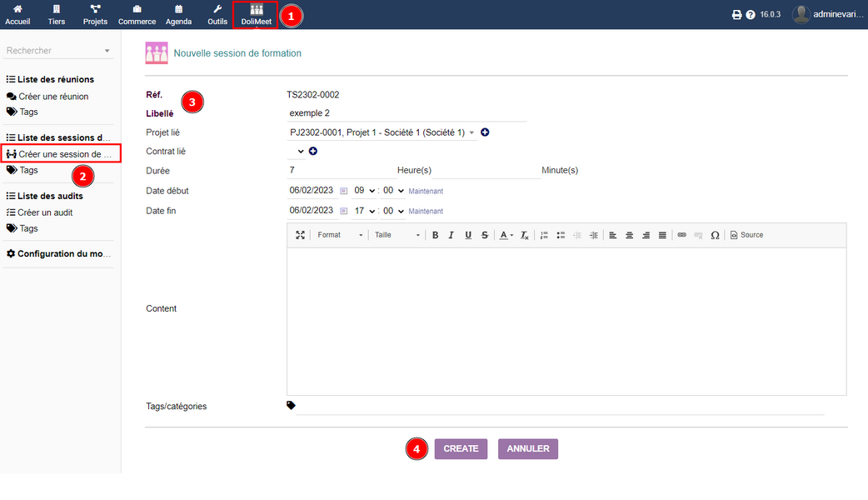Maximize the content editor

301,235
